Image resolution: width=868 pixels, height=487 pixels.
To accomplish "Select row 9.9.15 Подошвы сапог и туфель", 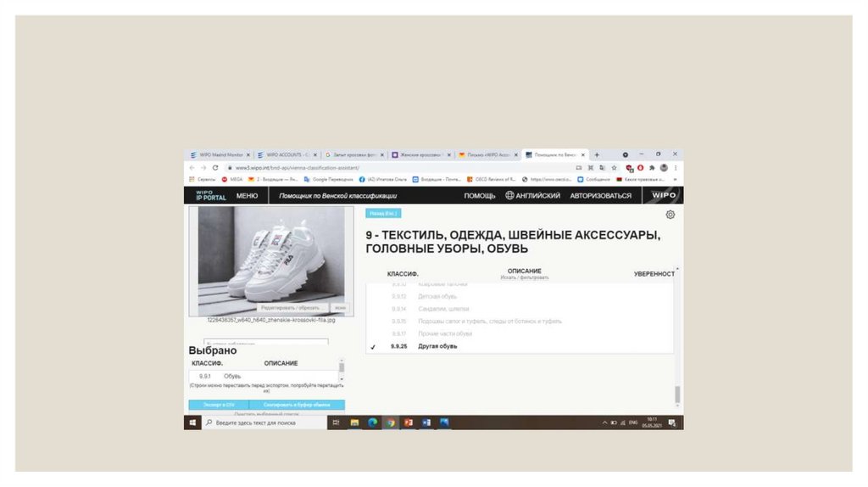I will coord(520,322).
